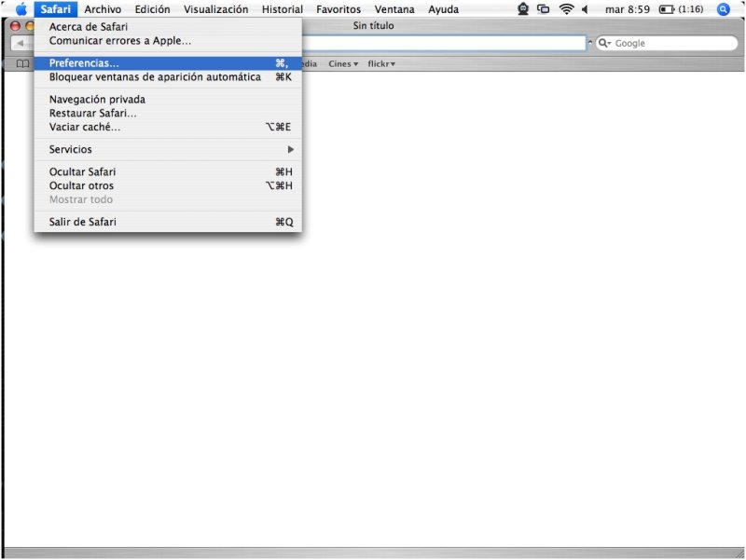The image size is (746, 560).
Task: Choose Salir de Safari
Action: [83, 222]
